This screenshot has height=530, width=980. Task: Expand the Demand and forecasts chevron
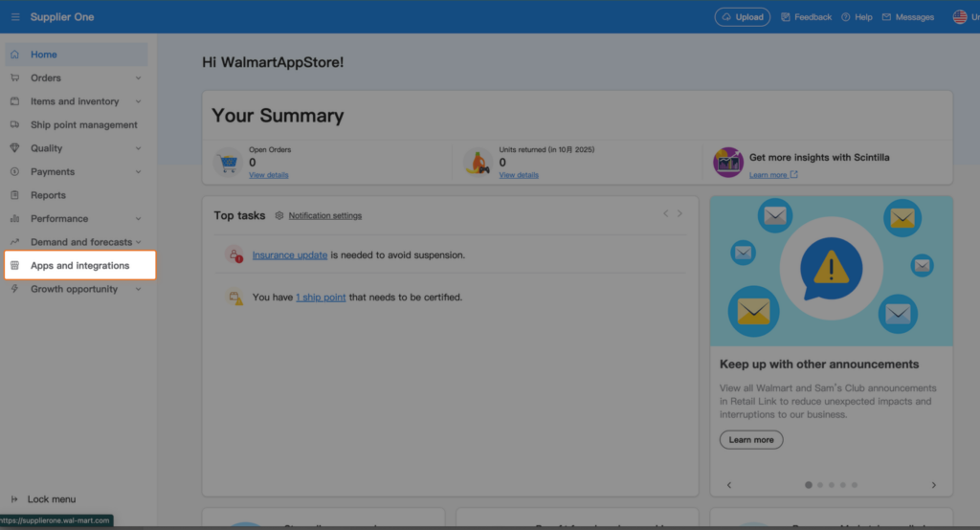point(138,242)
